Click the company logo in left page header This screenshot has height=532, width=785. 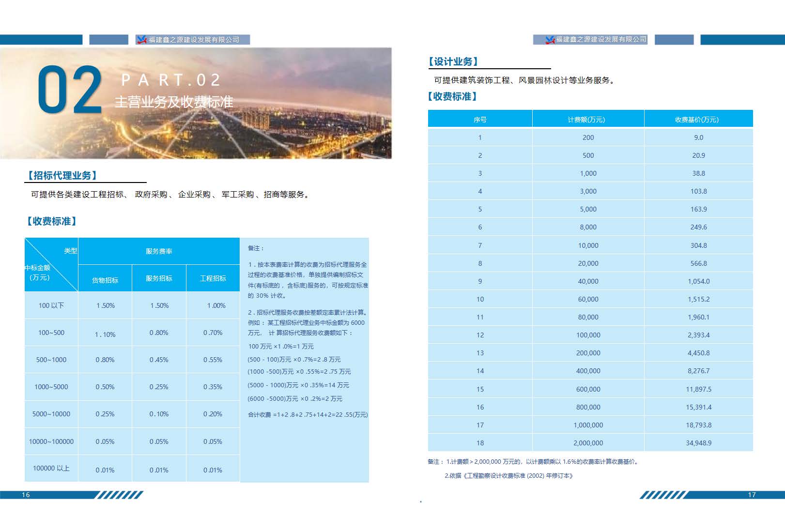click(x=142, y=40)
